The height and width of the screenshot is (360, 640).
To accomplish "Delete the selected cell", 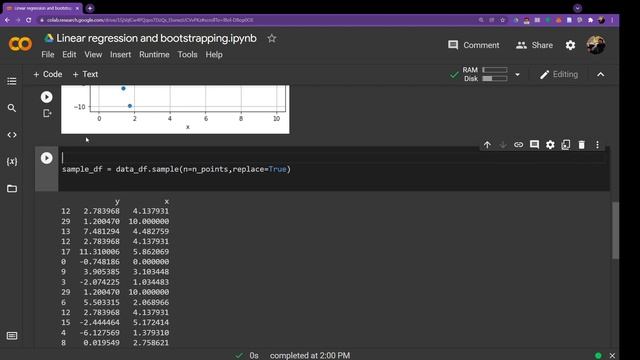I will 582,144.
